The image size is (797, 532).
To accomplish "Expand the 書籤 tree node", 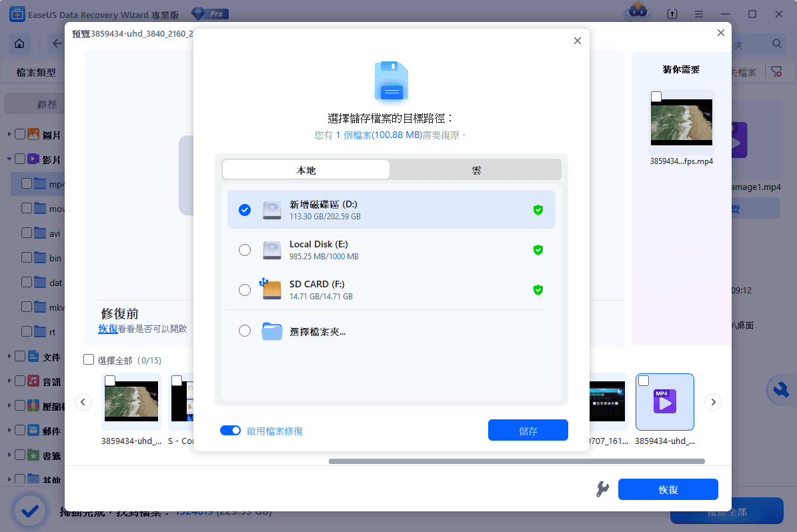I will [x=9, y=455].
